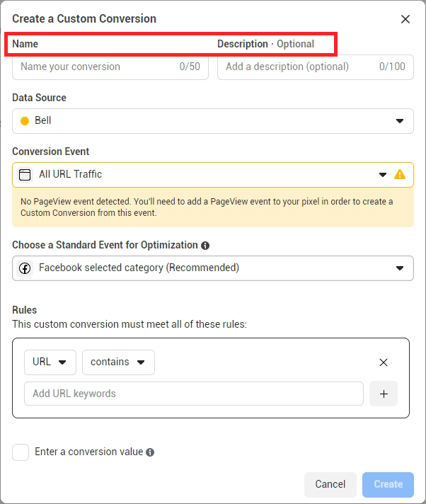Change the contains condition dropdown
426x504 pixels.
click(x=118, y=362)
